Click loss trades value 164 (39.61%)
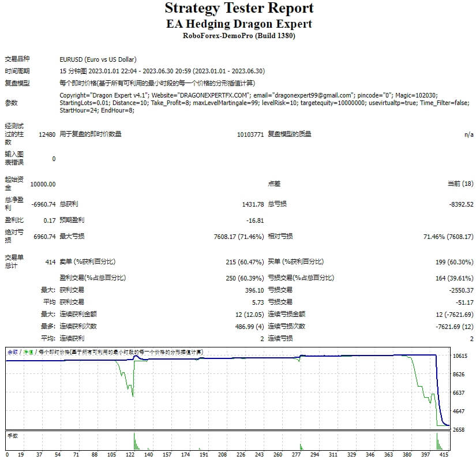This screenshot has width=476, height=460. coord(455,278)
